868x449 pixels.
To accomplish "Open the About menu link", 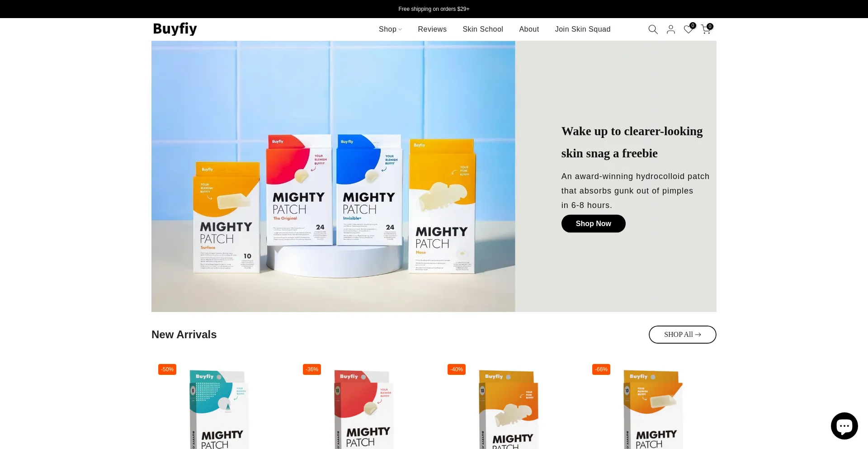I will point(529,29).
